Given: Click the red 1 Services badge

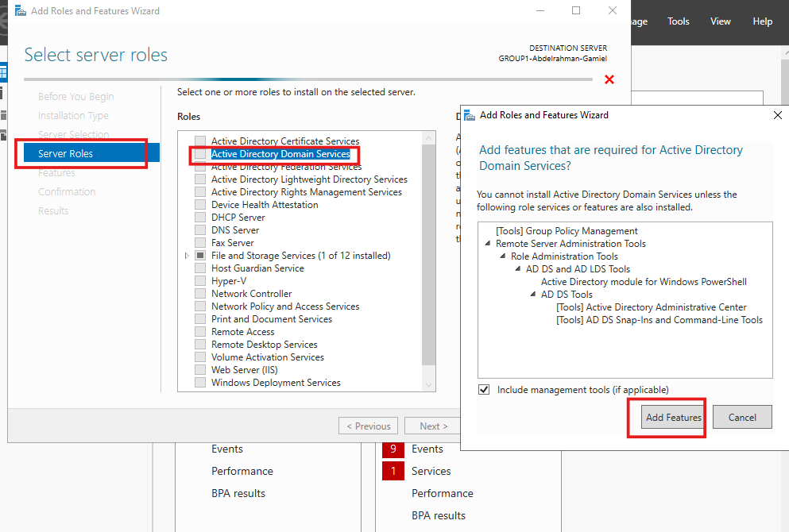Looking at the screenshot, I should 393,471.
